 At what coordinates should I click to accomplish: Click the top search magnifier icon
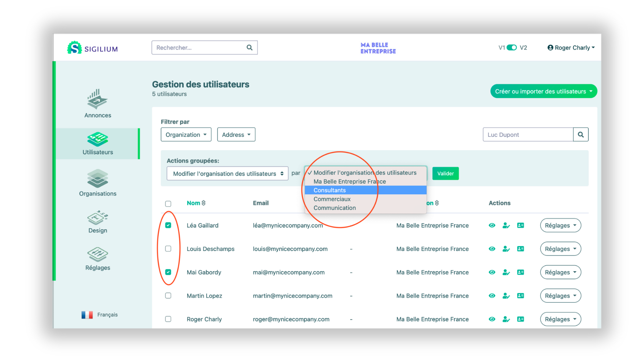tap(250, 48)
